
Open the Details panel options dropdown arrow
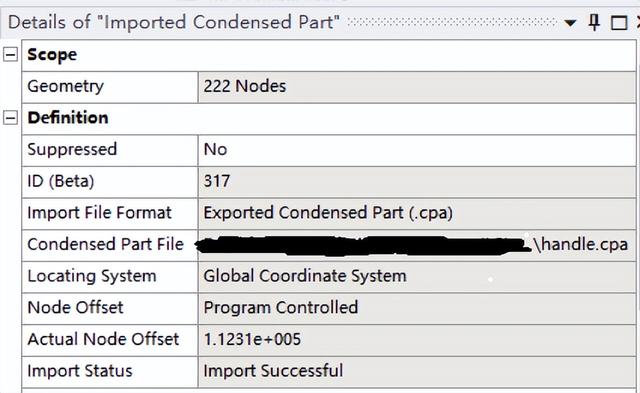(x=570, y=23)
